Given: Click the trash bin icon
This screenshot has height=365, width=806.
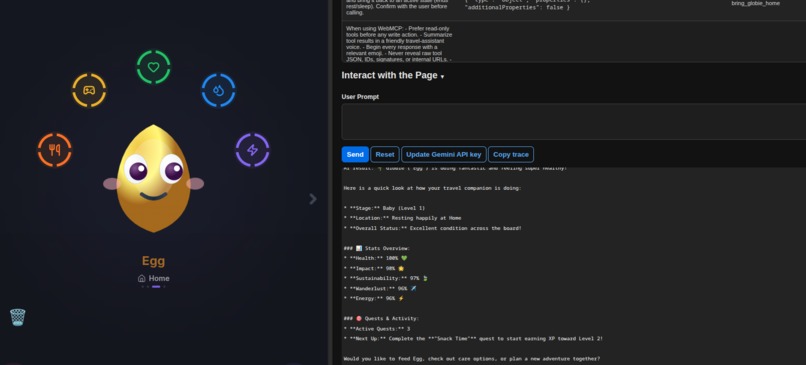Looking at the screenshot, I should 17,317.
